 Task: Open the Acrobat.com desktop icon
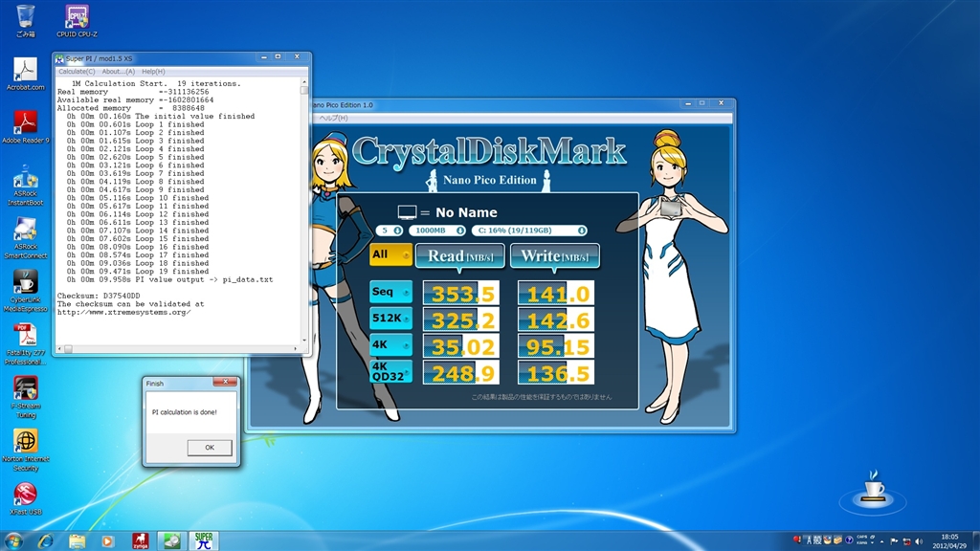(x=26, y=74)
